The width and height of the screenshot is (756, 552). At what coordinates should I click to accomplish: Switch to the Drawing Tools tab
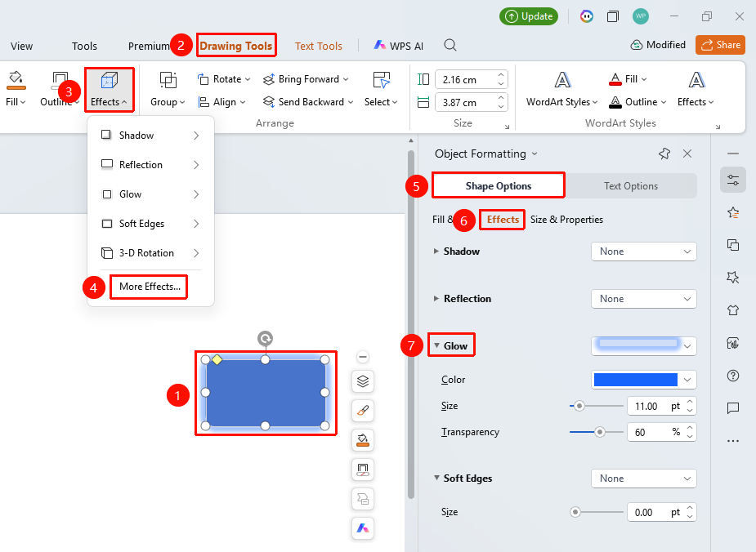(x=236, y=46)
